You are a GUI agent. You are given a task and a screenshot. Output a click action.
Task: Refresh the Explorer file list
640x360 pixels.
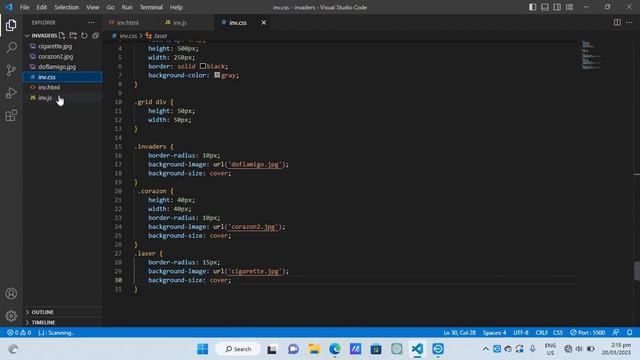[x=84, y=36]
